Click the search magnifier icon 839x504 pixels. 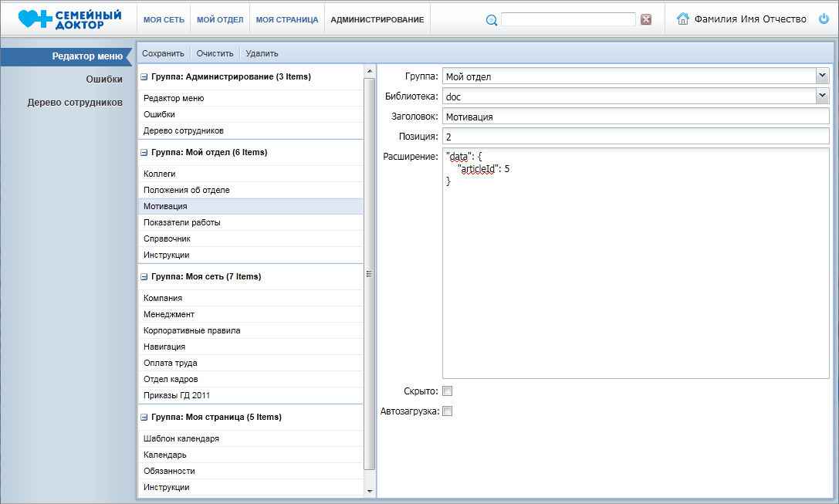pyautogui.click(x=491, y=20)
